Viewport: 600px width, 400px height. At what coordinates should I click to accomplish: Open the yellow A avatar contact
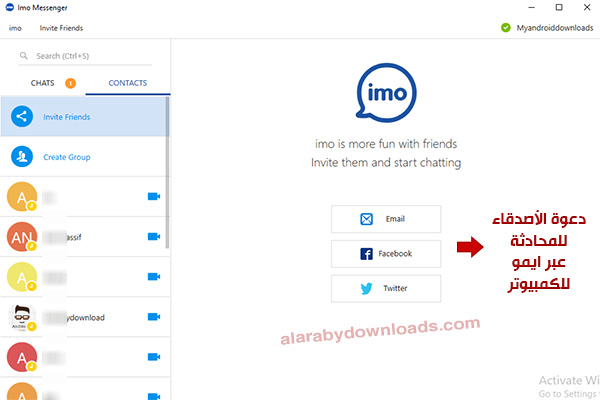22,277
